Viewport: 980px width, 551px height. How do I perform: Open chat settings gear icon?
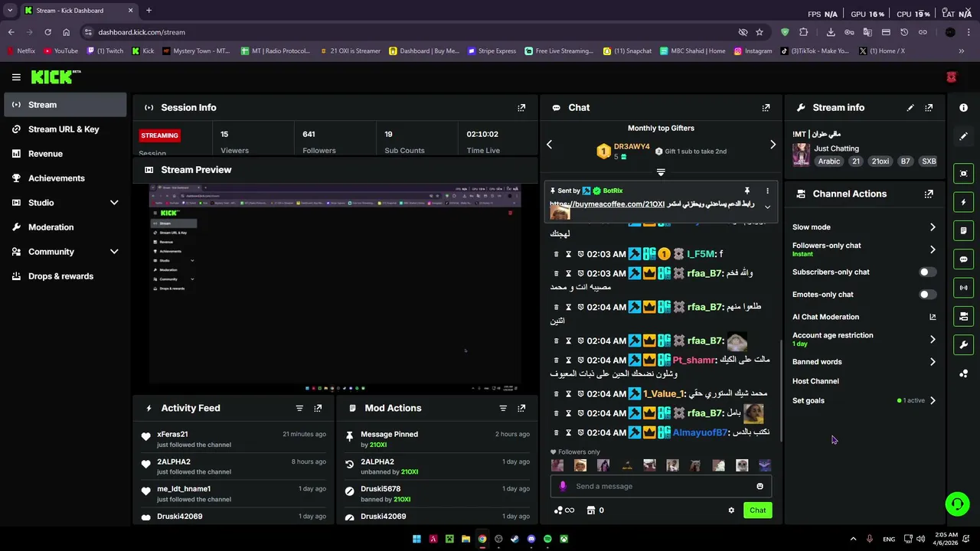point(731,510)
